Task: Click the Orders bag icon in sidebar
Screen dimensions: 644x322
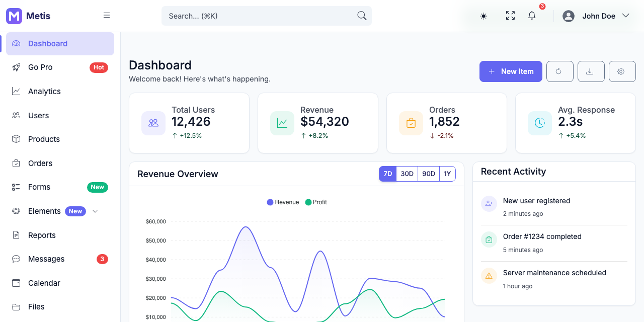Action: [16, 164]
